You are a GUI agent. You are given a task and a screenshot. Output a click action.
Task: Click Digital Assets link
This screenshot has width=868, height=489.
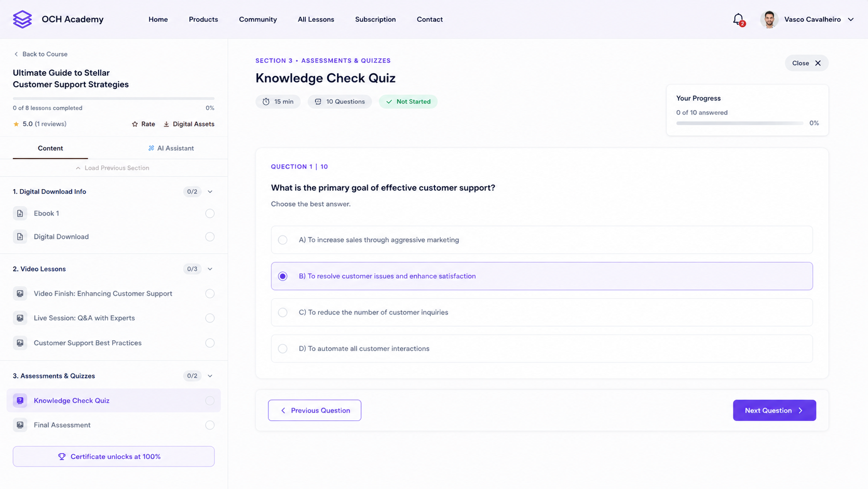coord(189,124)
